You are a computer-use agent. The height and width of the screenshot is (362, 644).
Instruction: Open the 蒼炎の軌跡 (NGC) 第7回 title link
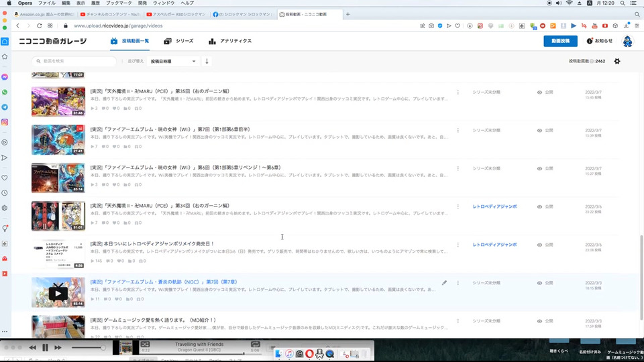point(164,282)
